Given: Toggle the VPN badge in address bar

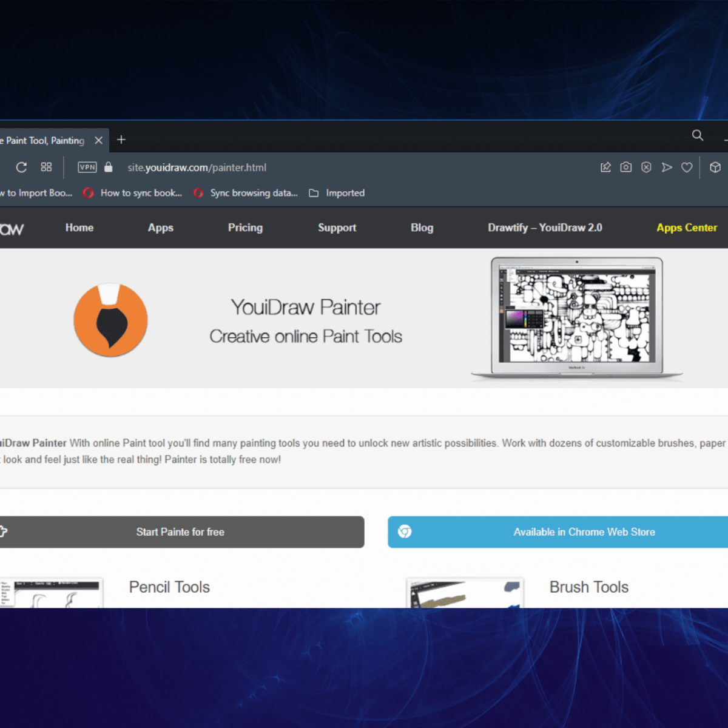Looking at the screenshot, I should [x=87, y=167].
